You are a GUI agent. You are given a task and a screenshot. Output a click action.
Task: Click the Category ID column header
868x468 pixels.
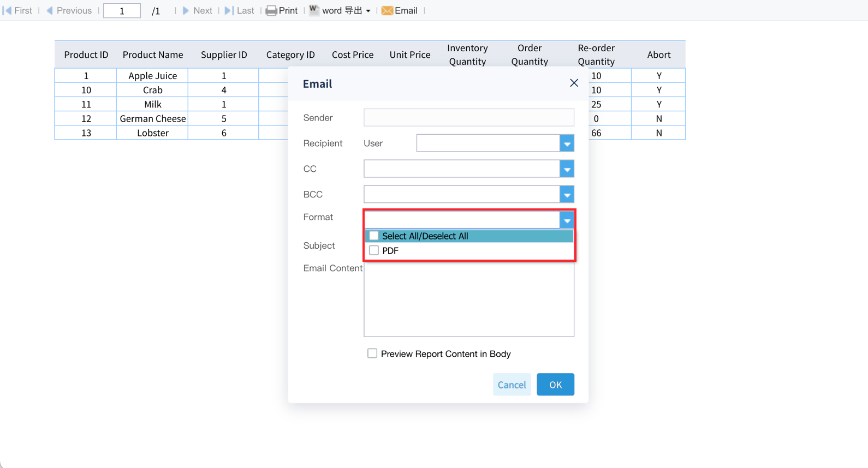coord(290,55)
